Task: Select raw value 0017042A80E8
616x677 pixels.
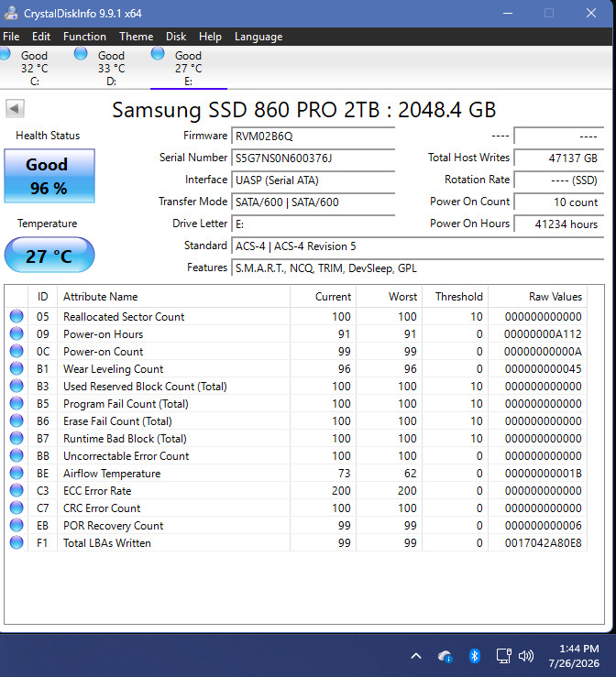Action: click(x=543, y=543)
